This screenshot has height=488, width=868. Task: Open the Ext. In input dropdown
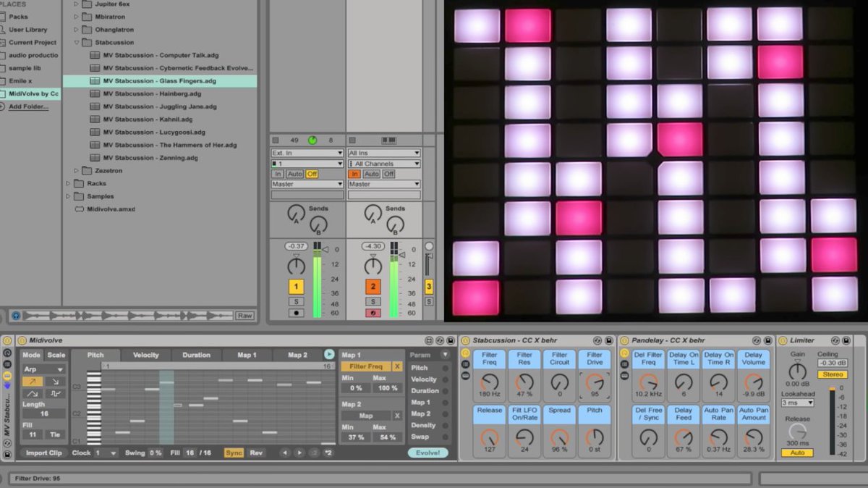point(306,153)
